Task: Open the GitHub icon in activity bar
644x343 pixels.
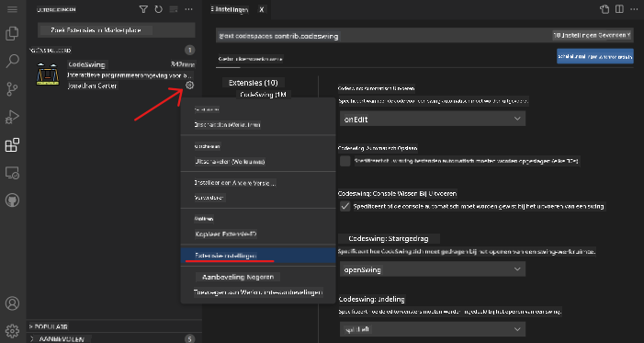Action: pyautogui.click(x=12, y=200)
